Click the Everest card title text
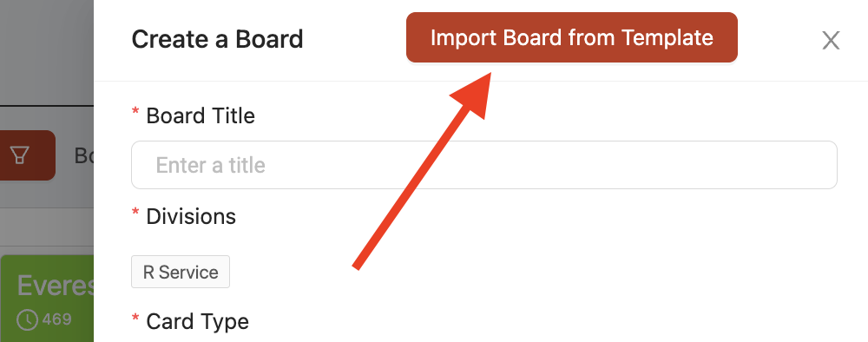 [x=56, y=286]
